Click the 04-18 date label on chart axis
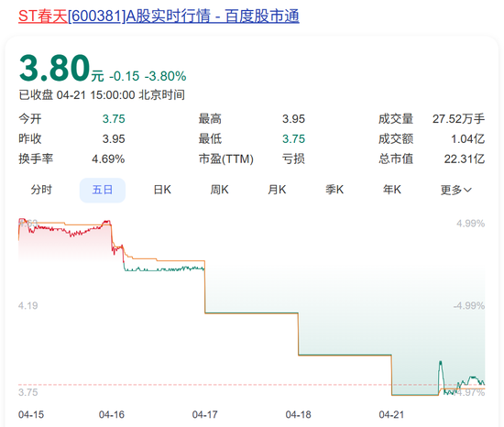Viewport: 504px width, 427px height. [299, 415]
